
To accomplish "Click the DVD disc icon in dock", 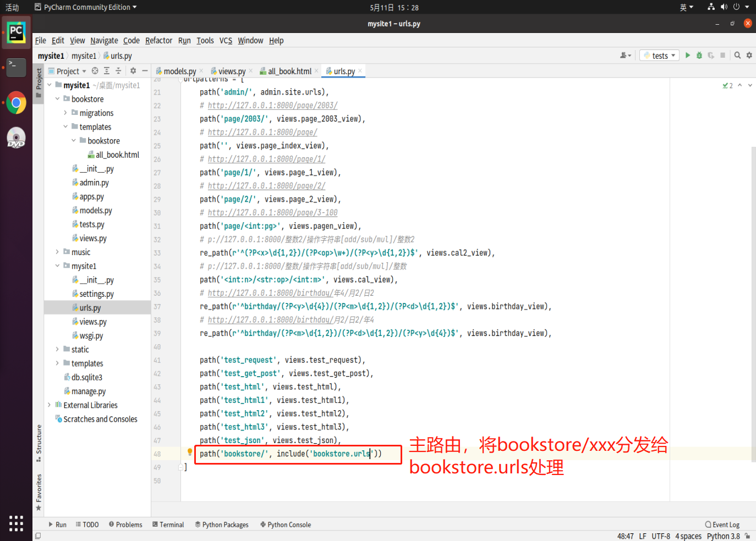I will (x=16, y=137).
